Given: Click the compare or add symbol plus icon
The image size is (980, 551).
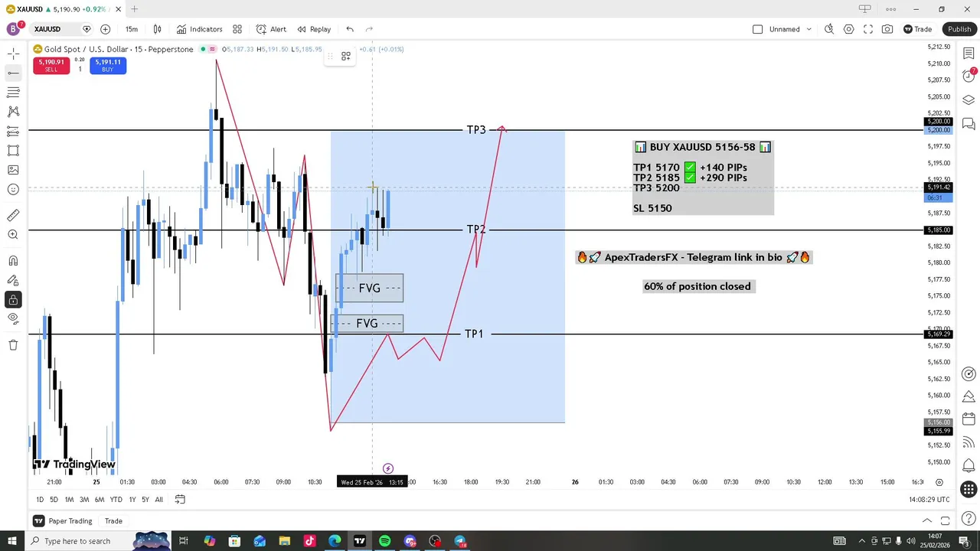Looking at the screenshot, I should (106, 29).
